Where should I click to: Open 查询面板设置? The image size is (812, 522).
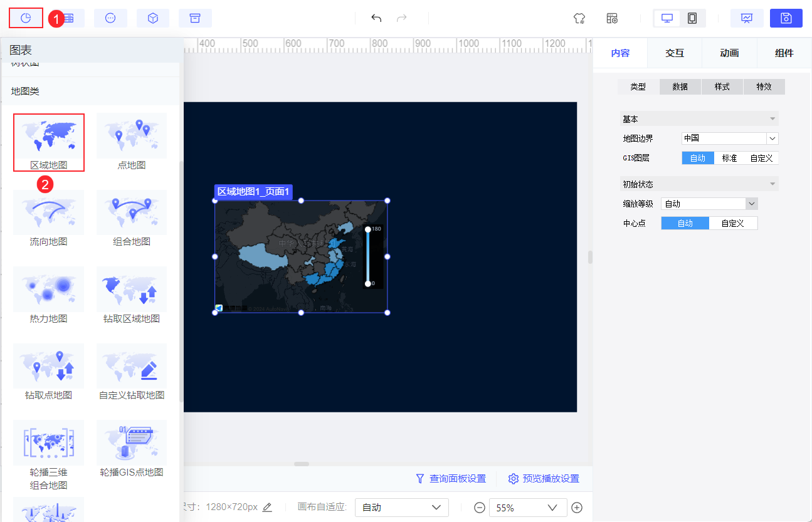click(451, 479)
